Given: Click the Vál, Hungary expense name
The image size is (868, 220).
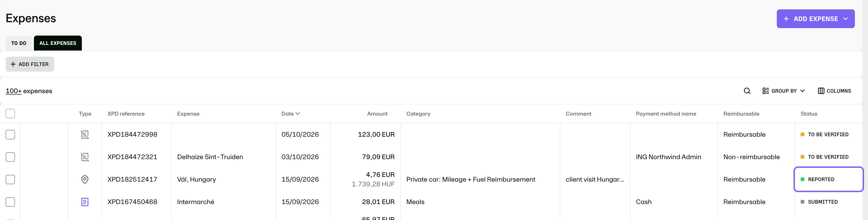Looking at the screenshot, I should click(196, 180).
